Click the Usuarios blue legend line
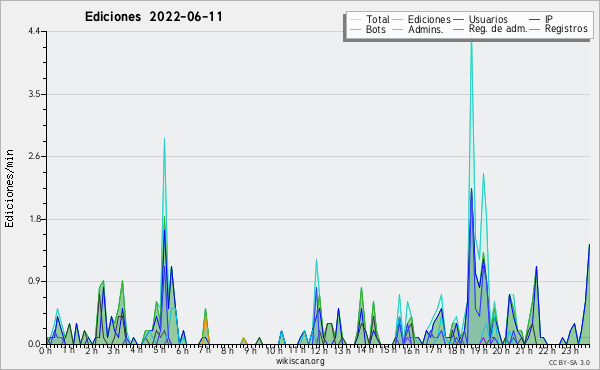Viewport: 600px width, 370px height. 458,20
